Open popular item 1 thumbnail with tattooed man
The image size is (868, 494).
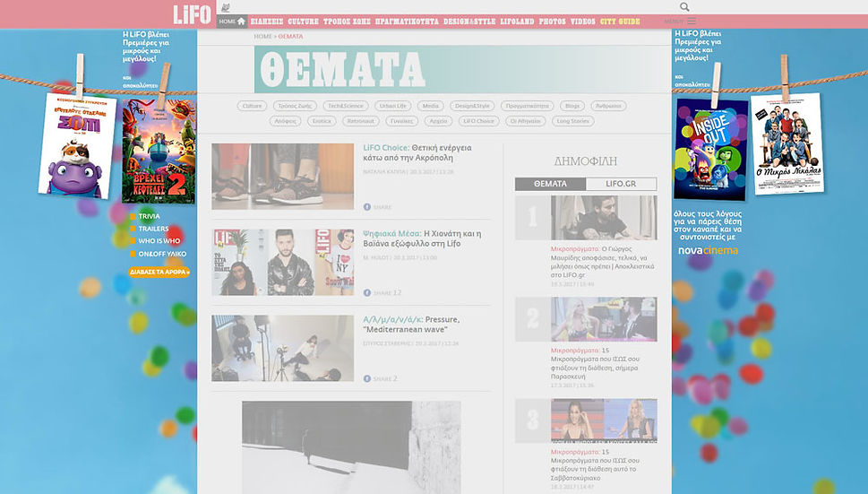click(604, 218)
